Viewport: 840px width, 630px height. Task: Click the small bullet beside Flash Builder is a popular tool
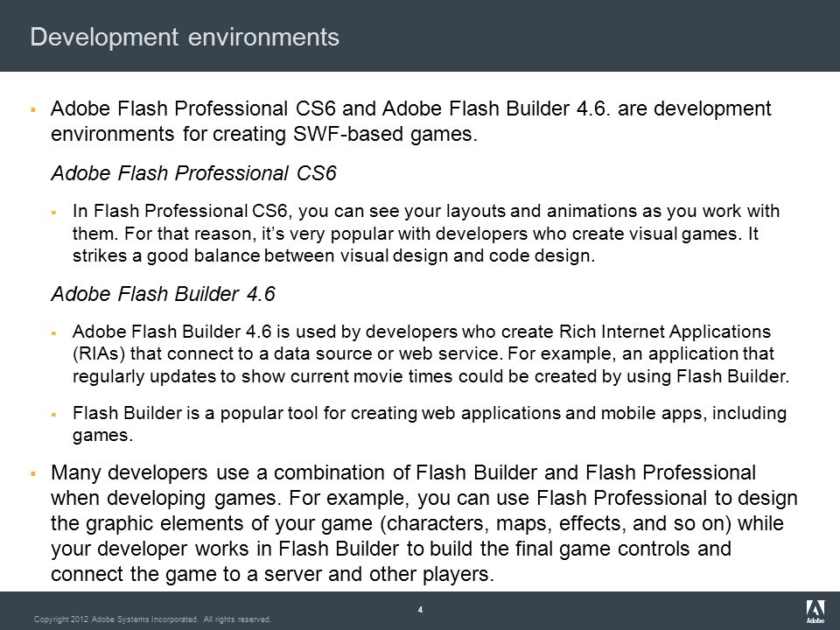point(54,414)
